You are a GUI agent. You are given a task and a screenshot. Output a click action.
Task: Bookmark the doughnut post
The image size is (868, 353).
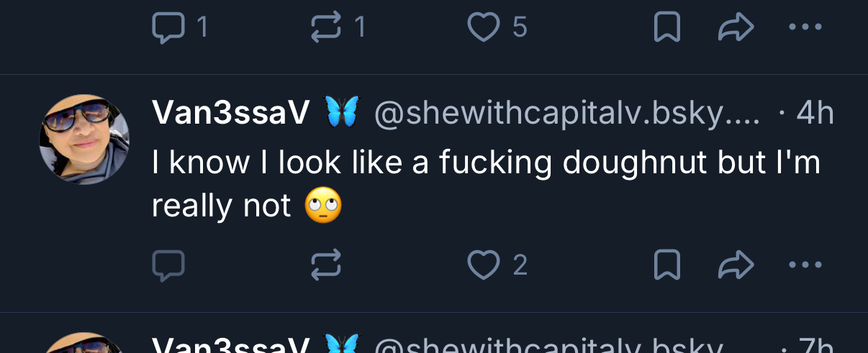pos(667,265)
